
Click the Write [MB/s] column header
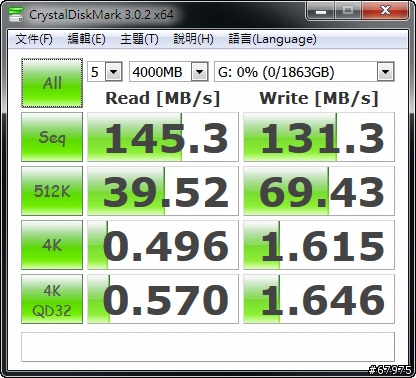click(x=319, y=98)
